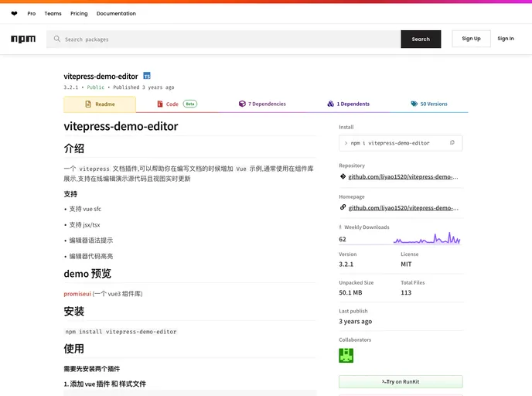Switch to the Code tab label
This screenshot has height=396, width=532.
172,104
